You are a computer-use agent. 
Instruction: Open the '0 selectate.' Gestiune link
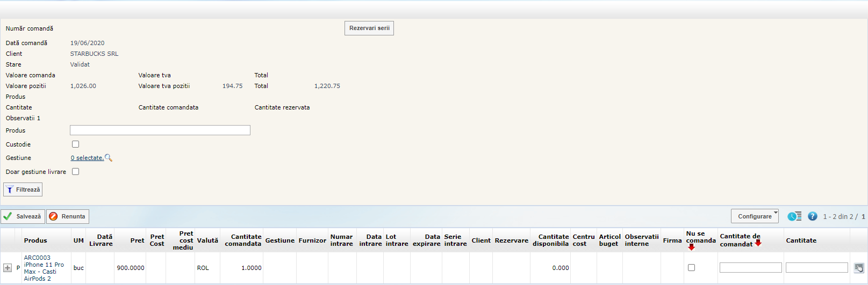point(87,158)
